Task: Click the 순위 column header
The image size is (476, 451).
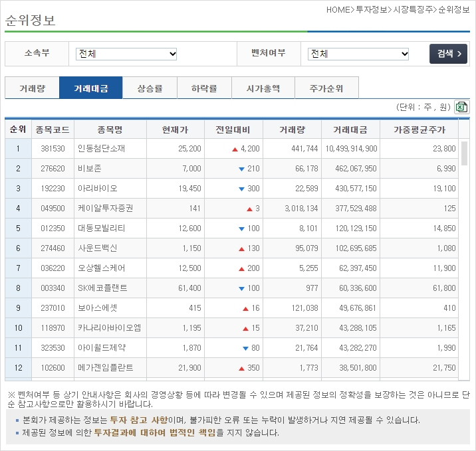Action: (18, 130)
